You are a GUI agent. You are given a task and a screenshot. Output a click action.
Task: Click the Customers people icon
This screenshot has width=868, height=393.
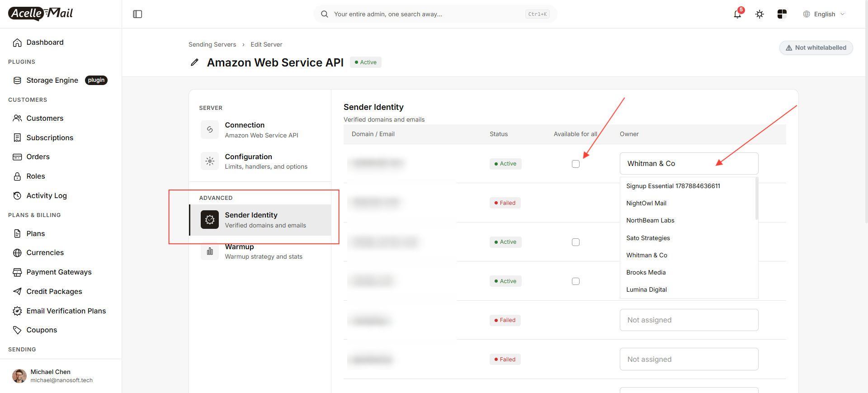click(17, 118)
